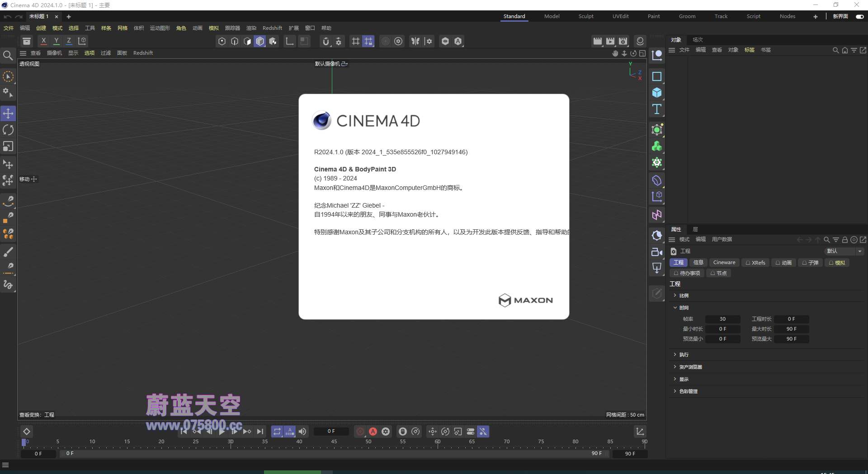The image size is (868, 474).
Task: Open Render to Picture Viewer
Action: point(610,41)
